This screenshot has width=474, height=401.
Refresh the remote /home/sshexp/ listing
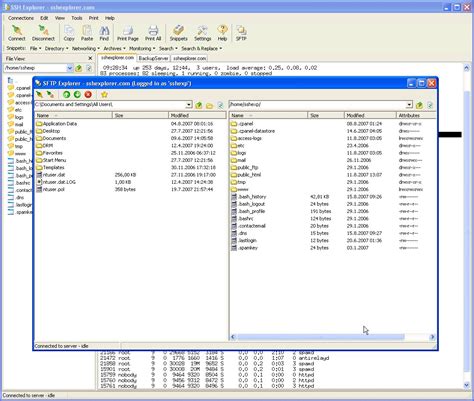click(430, 105)
